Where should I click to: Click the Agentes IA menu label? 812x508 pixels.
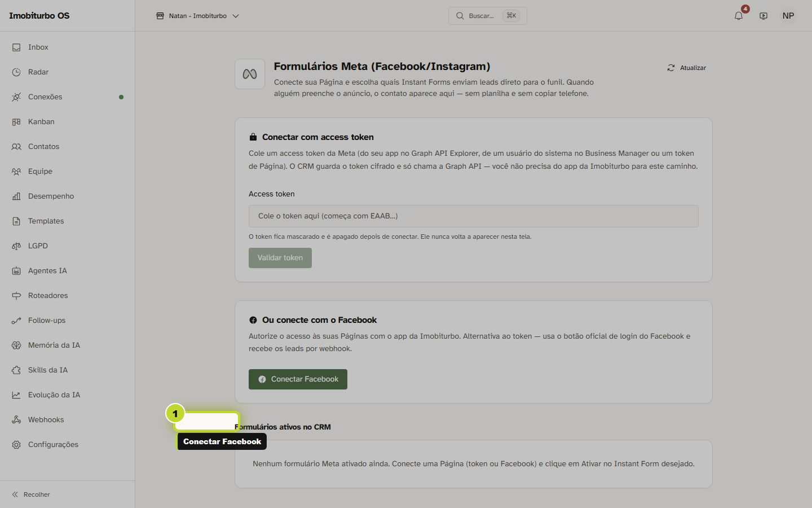47,271
